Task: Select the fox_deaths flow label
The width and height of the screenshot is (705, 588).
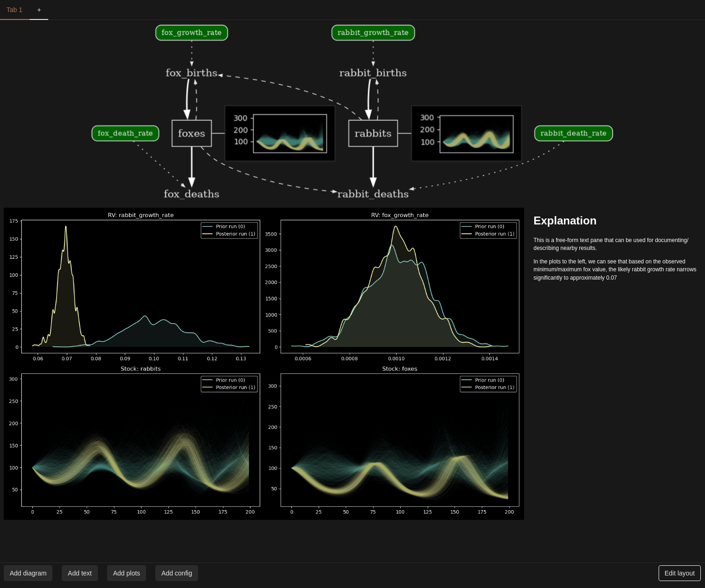Action: pos(192,194)
